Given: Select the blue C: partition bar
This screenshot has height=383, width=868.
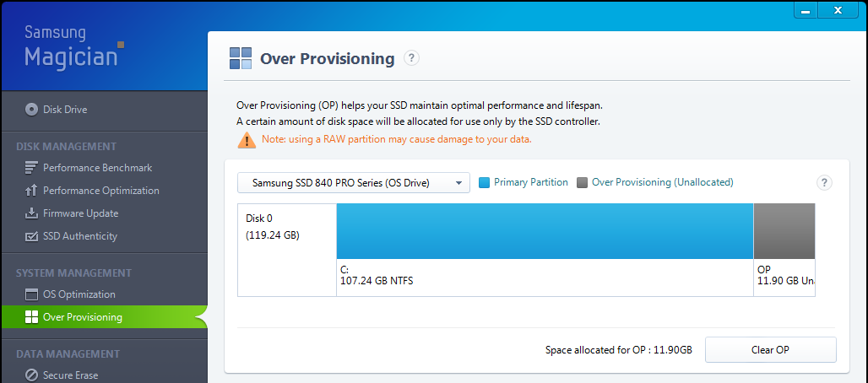Looking at the screenshot, I should 545,231.
